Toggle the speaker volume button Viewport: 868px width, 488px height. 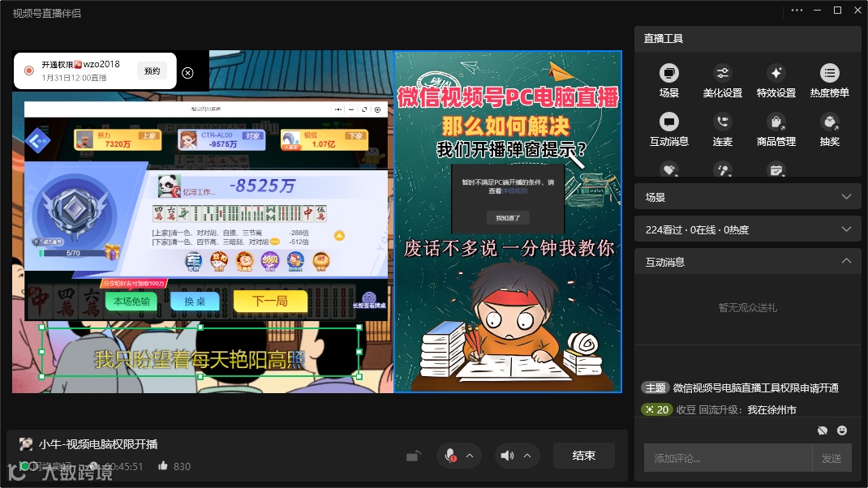pyautogui.click(x=507, y=456)
